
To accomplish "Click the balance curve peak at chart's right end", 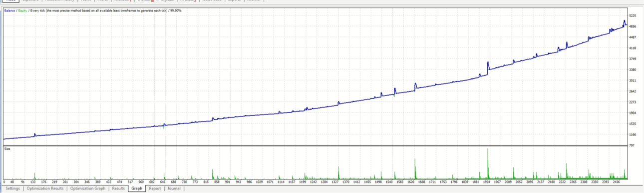I will 624,21.
